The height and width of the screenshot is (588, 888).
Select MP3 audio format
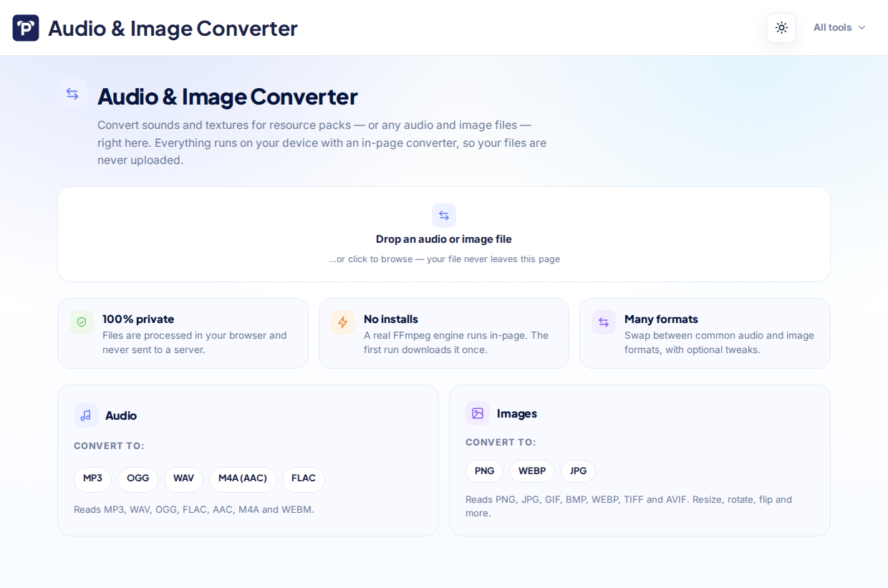pos(92,479)
